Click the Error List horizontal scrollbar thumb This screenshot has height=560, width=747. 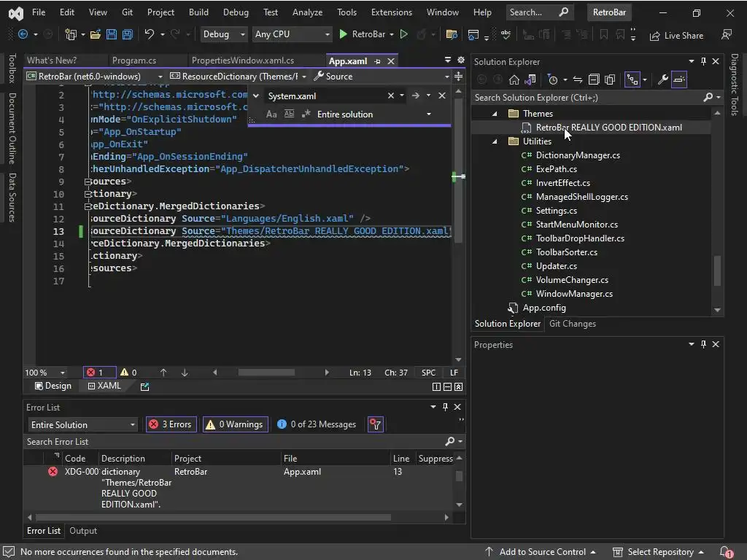[x=213, y=517]
